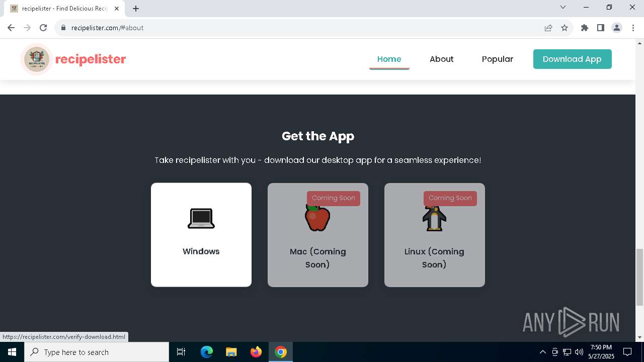This screenshot has width=644, height=362.
Task: Open the Extensions puzzle icon
Action: (x=585, y=28)
